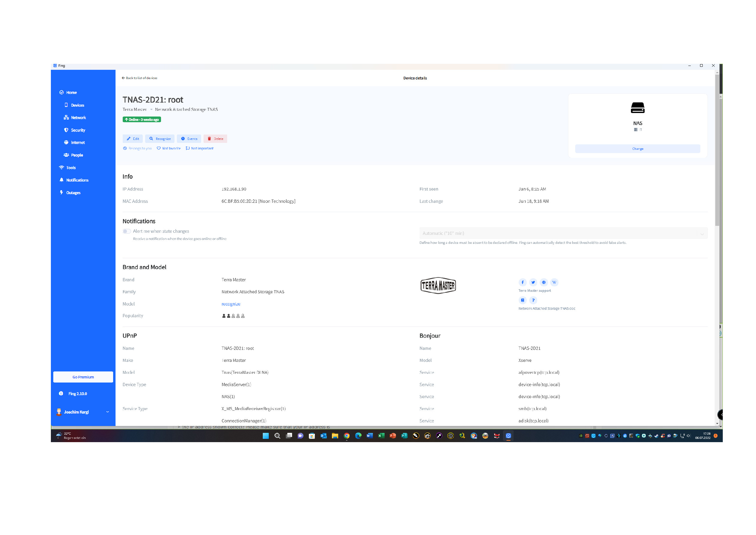
Task: Open Outlook from taskbar
Action: (324, 436)
